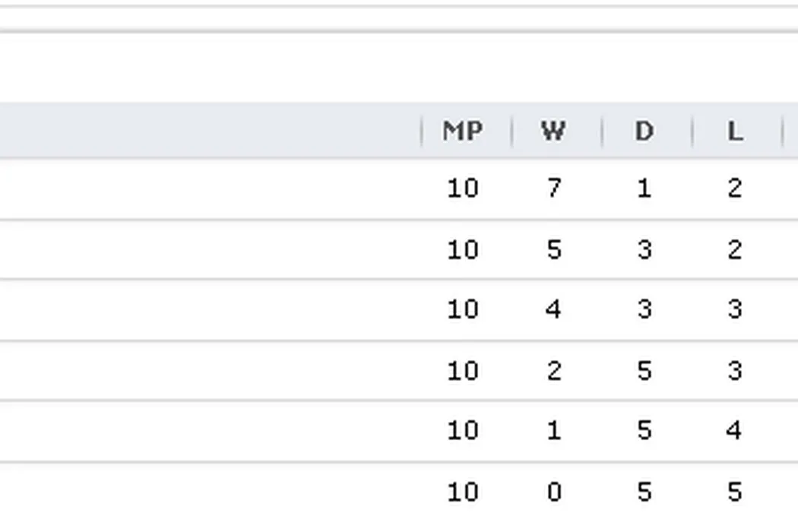Select the D value 1 in first row
Screen dimensions: 798x532
click(x=644, y=188)
